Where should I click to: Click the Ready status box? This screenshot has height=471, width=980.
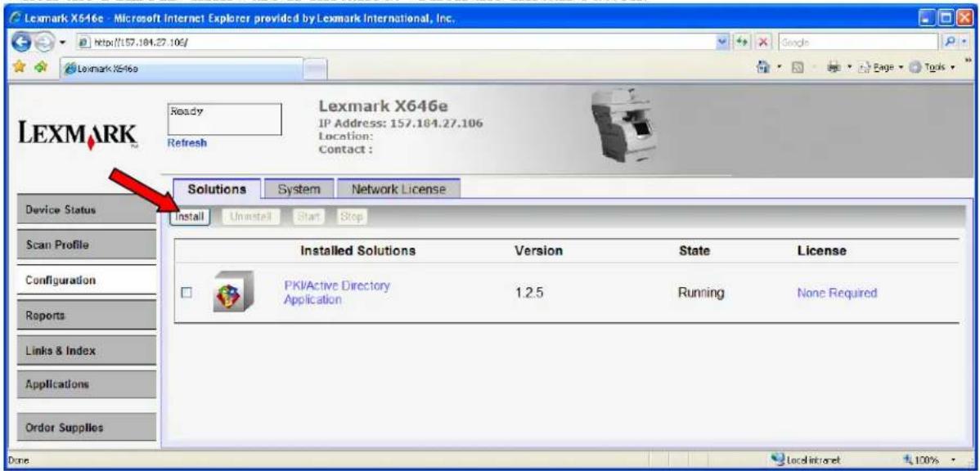(x=224, y=118)
